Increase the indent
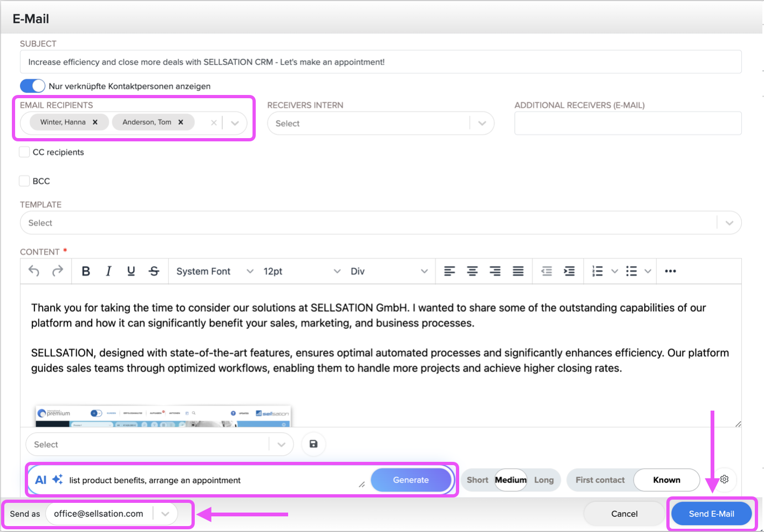This screenshot has height=532, width=764. click(569, 271)
